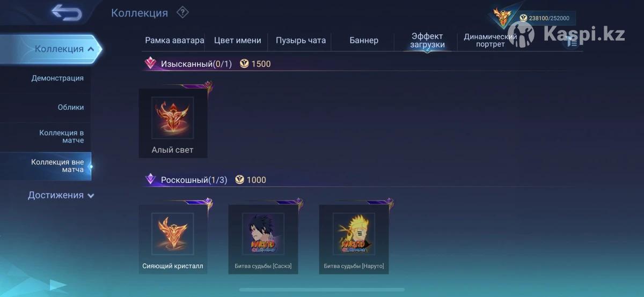Expand the Достижения sidebar section
644x297 pixels.
tap(61, 195)
